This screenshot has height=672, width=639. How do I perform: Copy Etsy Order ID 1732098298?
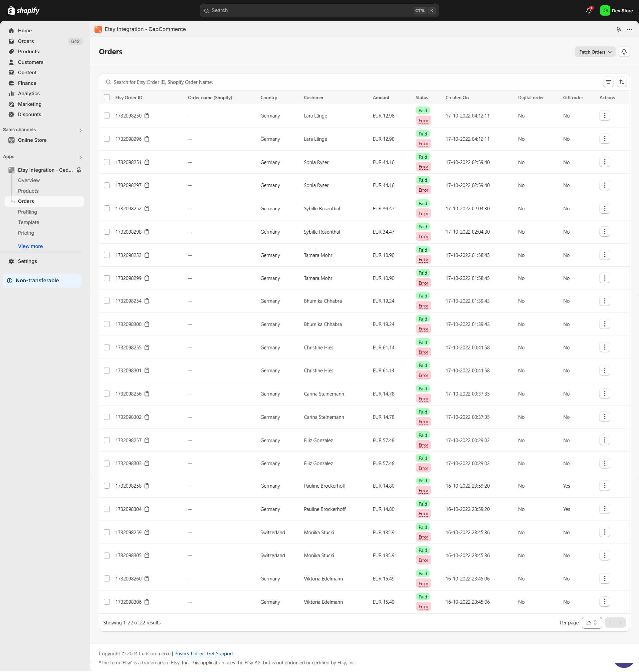point(147,232)
